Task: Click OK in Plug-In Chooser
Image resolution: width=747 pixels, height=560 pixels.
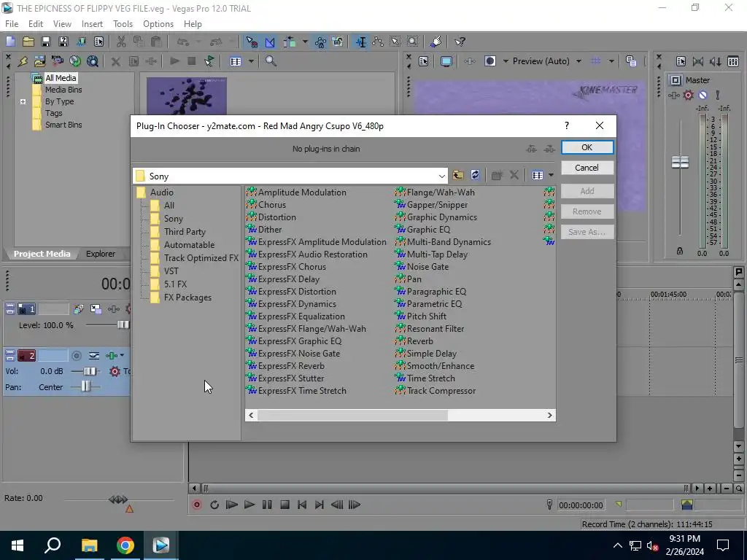Action: (587, 147)
